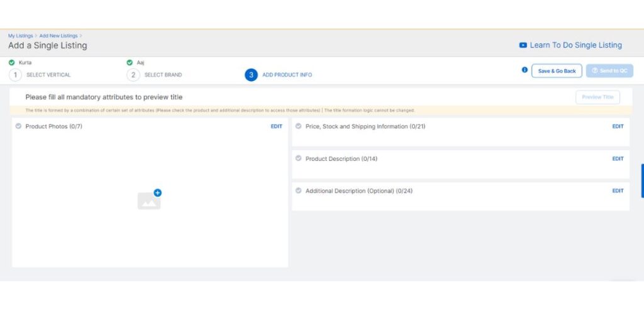Click the status check icon for Product Description
This screenshot has height=310, width=644.
click(299, 158)
